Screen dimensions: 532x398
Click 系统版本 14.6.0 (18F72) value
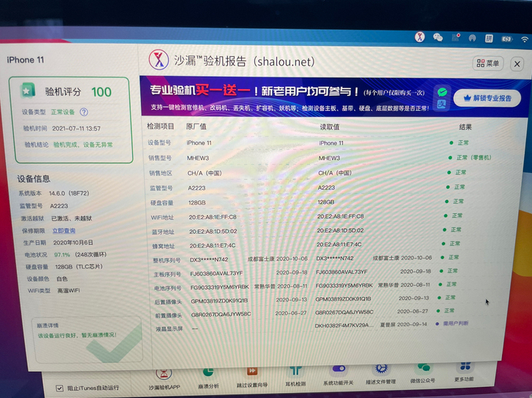pyautogui.click(x=69, y=194)
